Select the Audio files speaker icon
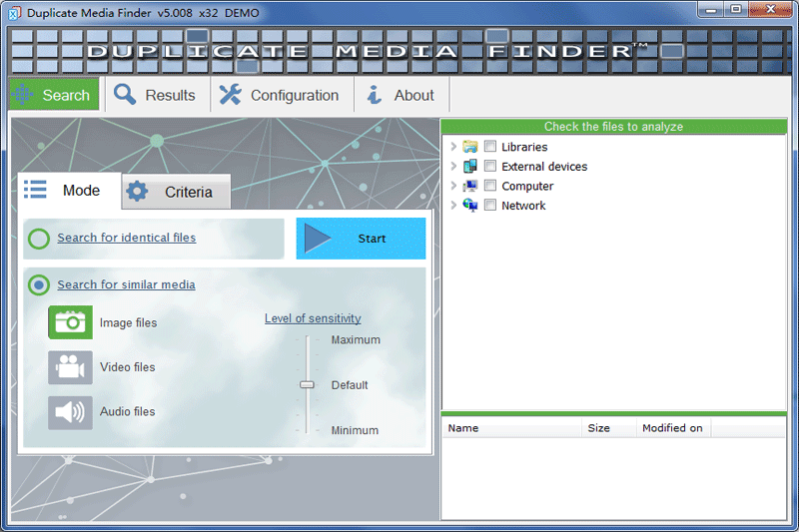 point(70,412)
